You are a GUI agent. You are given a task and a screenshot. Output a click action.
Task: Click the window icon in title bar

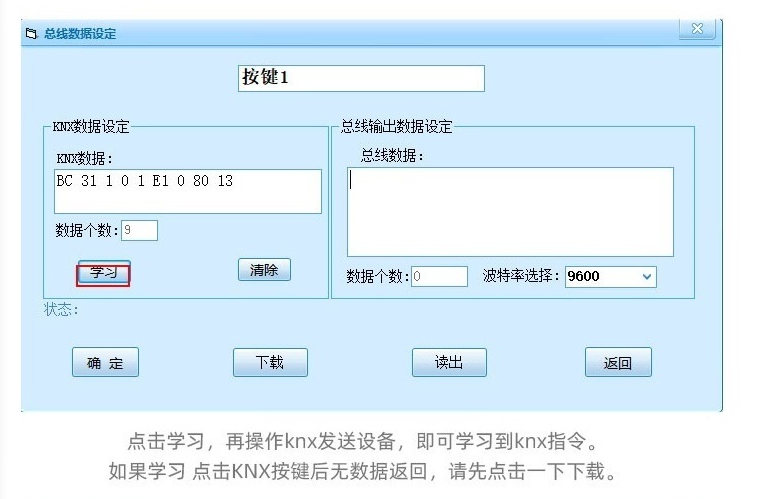tap(31, 34)
